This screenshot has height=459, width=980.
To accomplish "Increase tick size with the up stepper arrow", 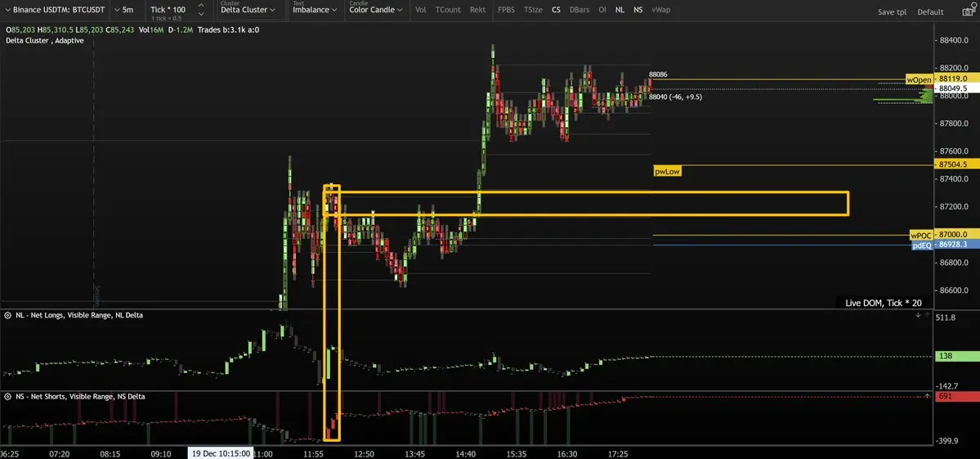I will [x=200, y=6].
